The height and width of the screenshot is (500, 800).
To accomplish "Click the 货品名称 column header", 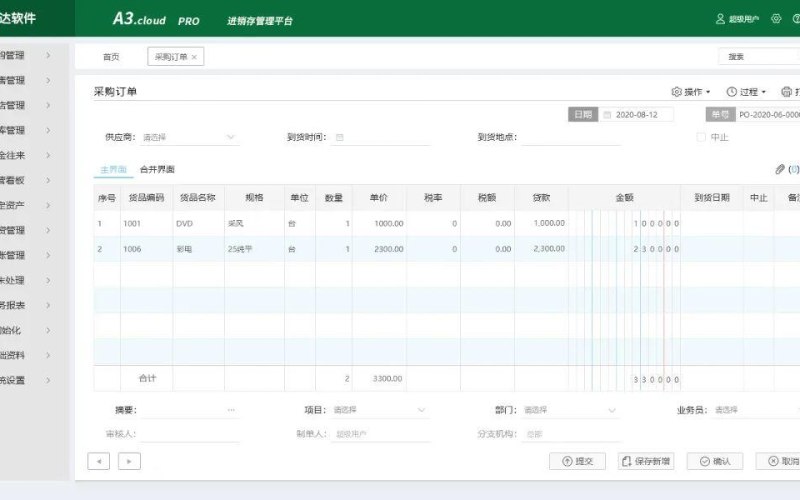I will click(198, 198).
